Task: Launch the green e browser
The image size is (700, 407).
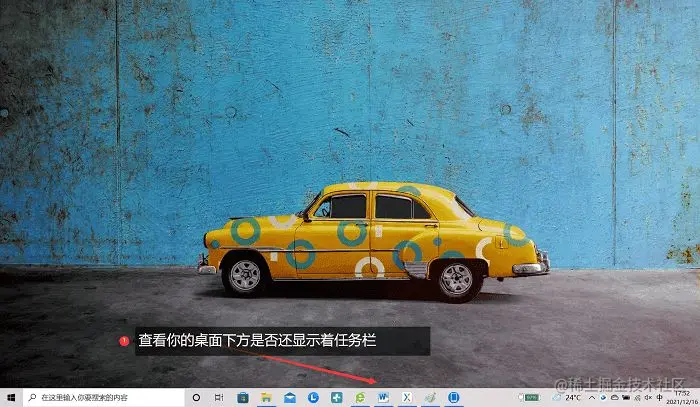Action: pos(360,397)
